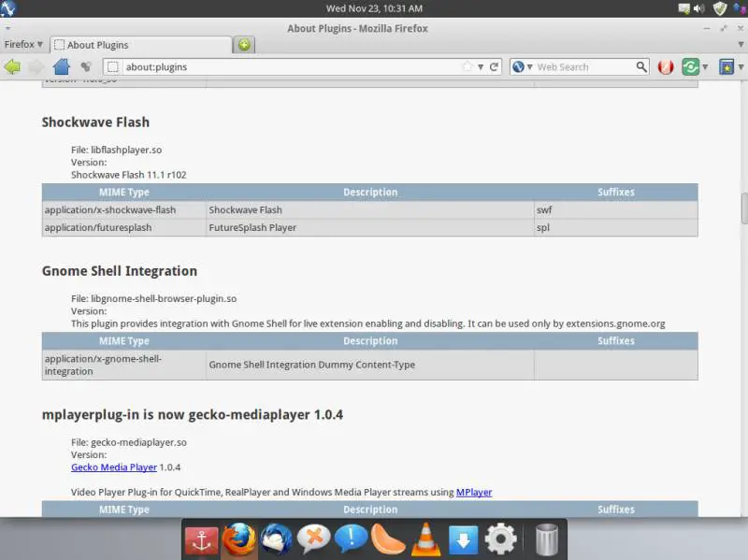
Task: Click the Shockwave Flash 11.1 r102 text
Action: point(129,175)
